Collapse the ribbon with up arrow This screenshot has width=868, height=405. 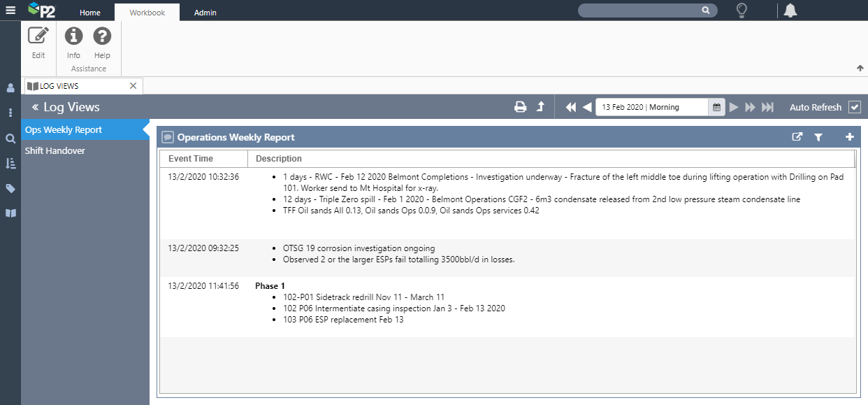[860, 69]
